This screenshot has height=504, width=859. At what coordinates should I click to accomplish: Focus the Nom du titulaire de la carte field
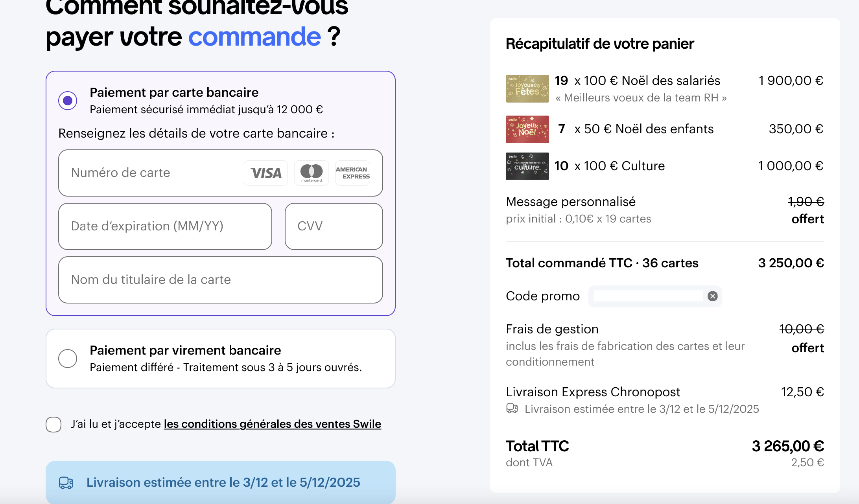220,280
